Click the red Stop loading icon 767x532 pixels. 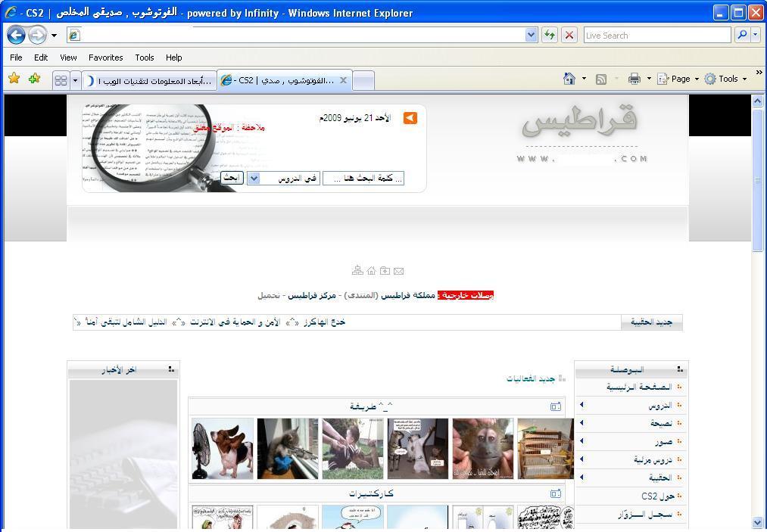tap(569, 35)
